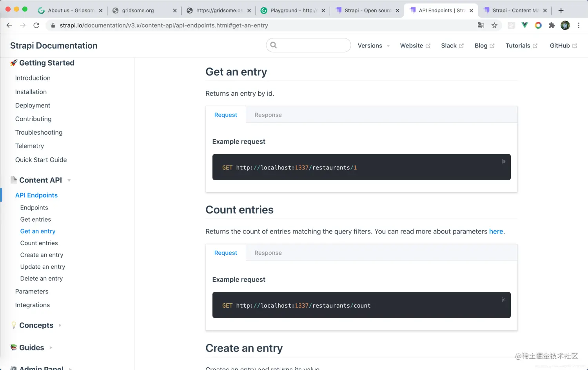Click 'here' link about parameters
The height and width of the screenshot is (370, 588).
pyautogui.click(x=496, y=231)
